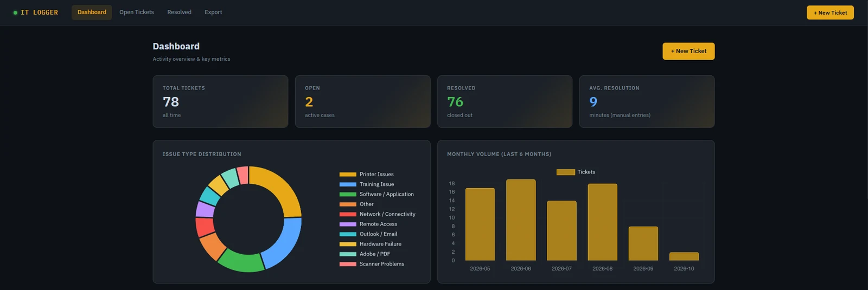Click the 'closed out' caption
The height and width of the screenshot is (290, 868).
tap(459, 115)
